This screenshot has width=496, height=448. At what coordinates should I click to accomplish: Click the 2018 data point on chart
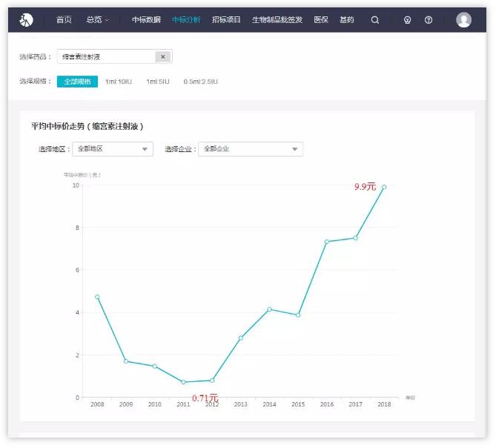point(384,187)
